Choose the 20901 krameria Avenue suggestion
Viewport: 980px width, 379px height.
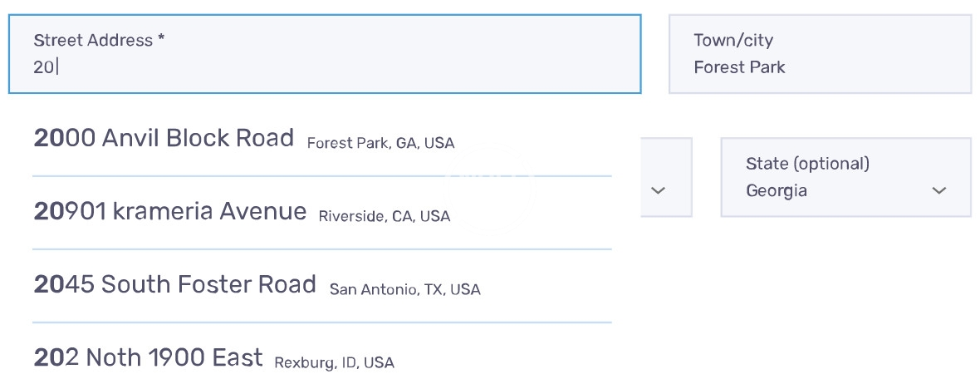169,212
